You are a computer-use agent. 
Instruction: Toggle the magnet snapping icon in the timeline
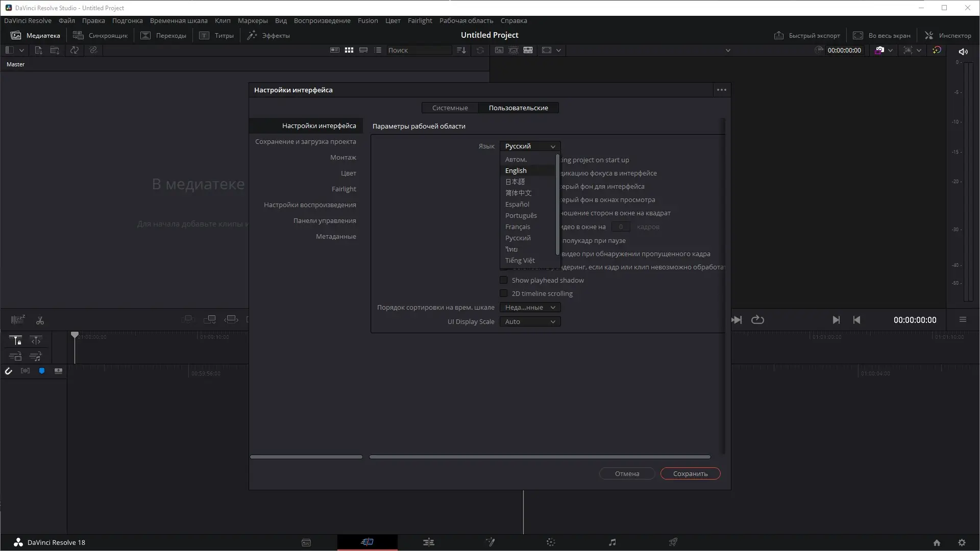(9, 371)
